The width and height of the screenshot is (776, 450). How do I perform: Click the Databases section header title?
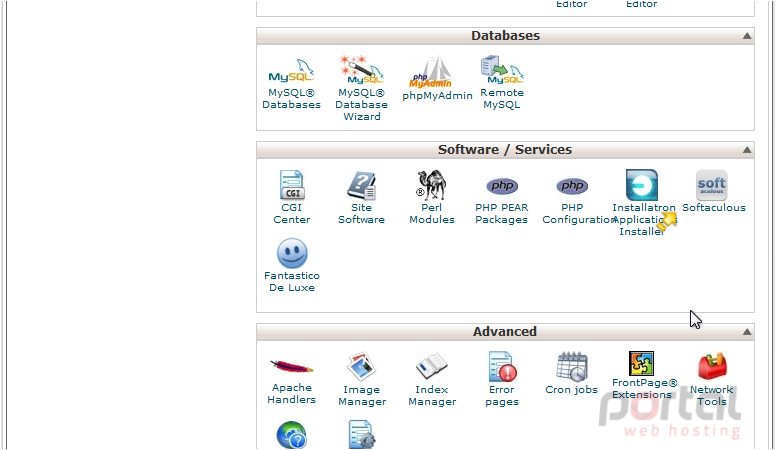click(x=505, y=36)
